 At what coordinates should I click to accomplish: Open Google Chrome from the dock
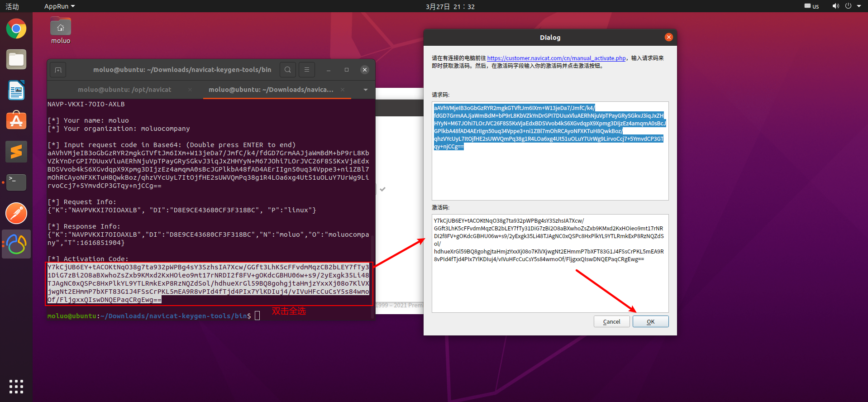16,29
